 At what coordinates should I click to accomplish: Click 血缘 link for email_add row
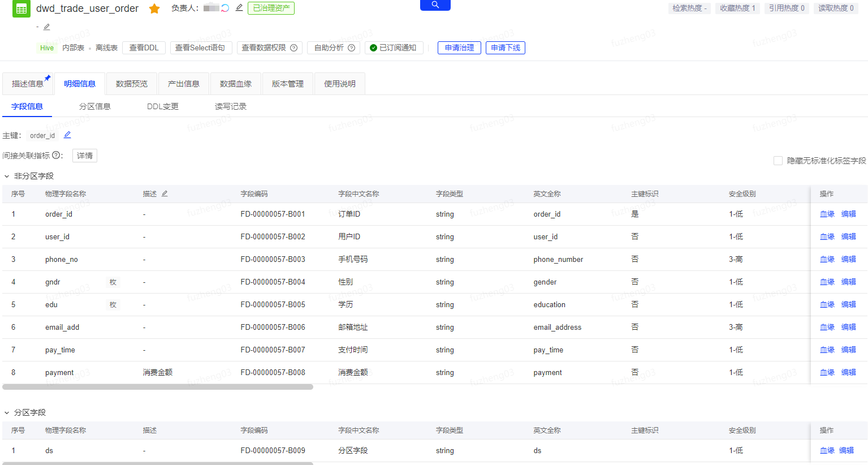[827, 327]
